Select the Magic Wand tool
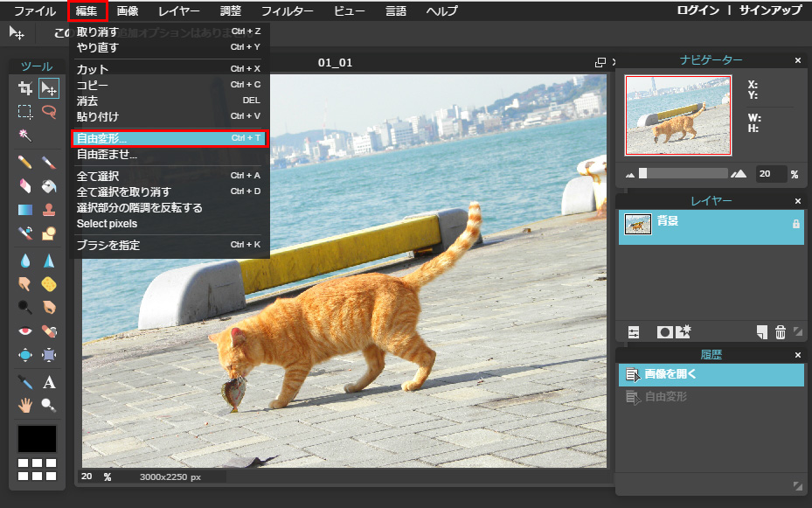 point(24,136)
